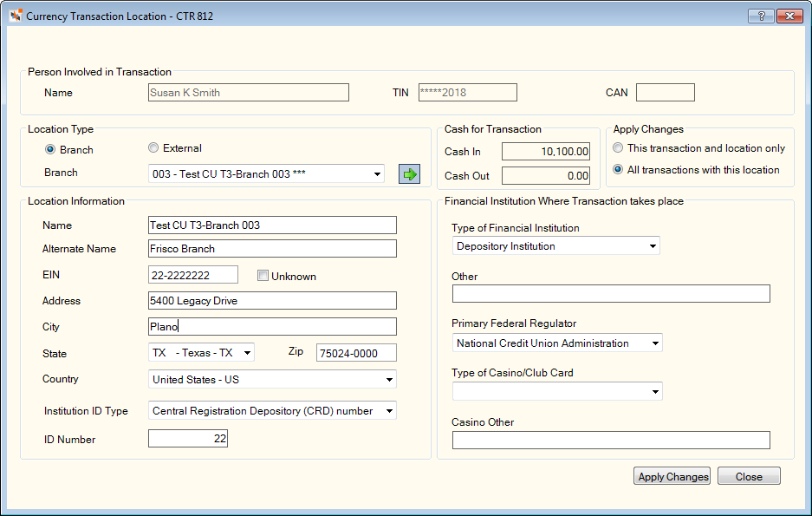Image resolution: width=812 pixels, height=516 pixels.
Task: Open help with the question mark button
Action: coord(761,16)
